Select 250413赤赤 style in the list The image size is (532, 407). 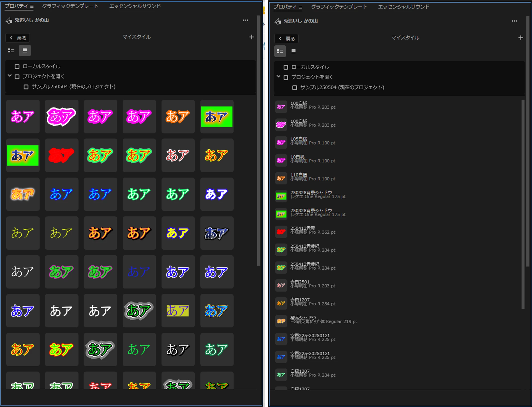click(303, 230)
